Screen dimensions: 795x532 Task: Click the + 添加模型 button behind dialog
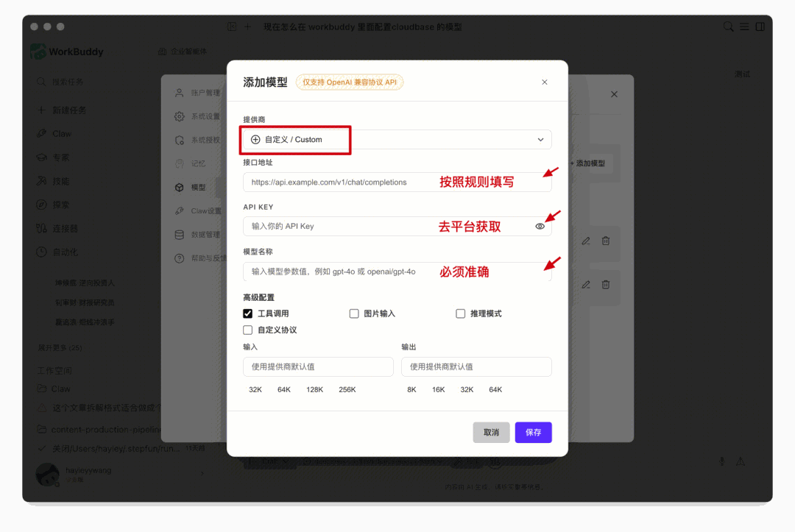click(588, 163)
